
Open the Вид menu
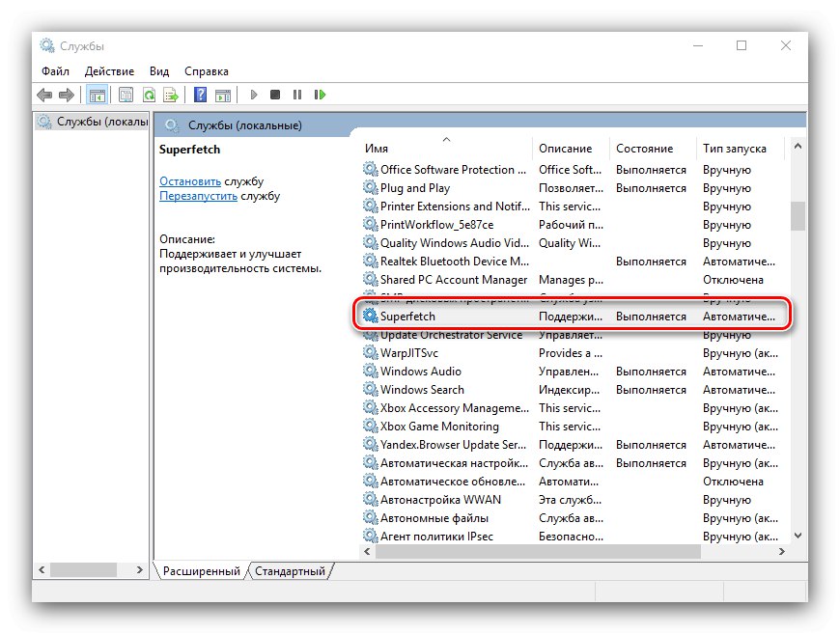(159, 71)
